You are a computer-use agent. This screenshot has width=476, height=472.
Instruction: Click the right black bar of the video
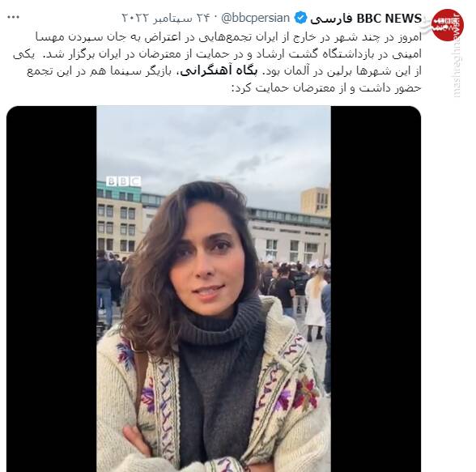click(x=376, y=288)
